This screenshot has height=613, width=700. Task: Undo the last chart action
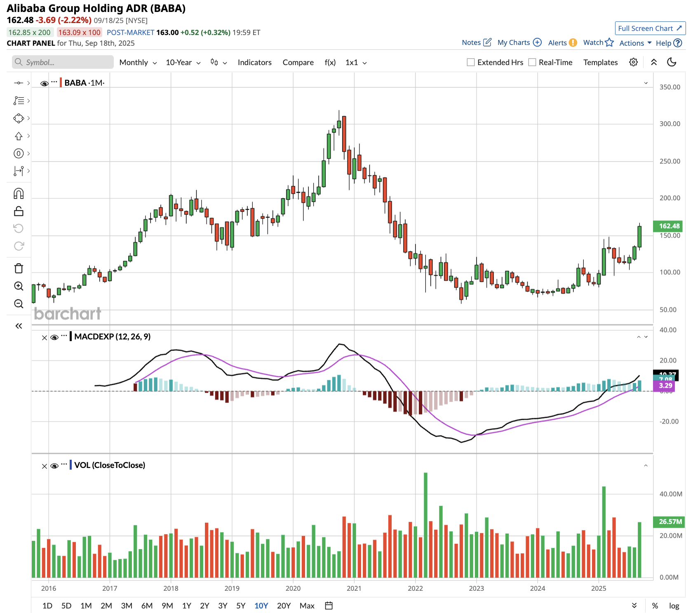pos(19,228)
